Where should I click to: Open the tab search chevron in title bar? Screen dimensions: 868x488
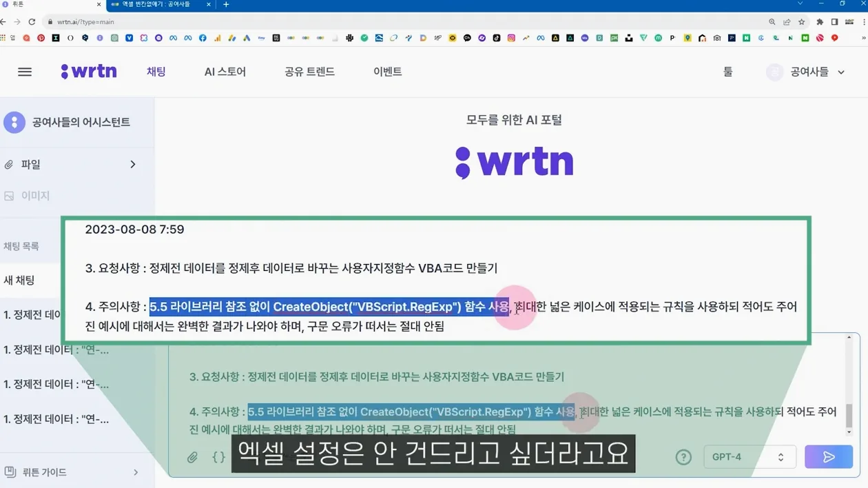point(800,3)
